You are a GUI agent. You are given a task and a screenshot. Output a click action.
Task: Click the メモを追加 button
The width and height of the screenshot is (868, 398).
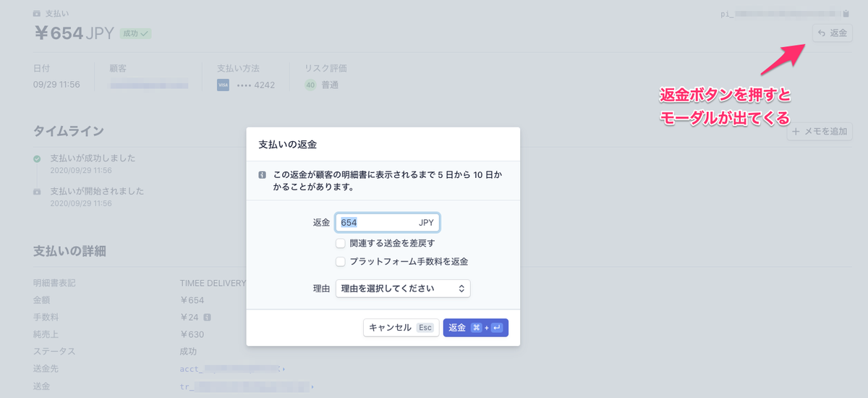click(x=820, y=132)
